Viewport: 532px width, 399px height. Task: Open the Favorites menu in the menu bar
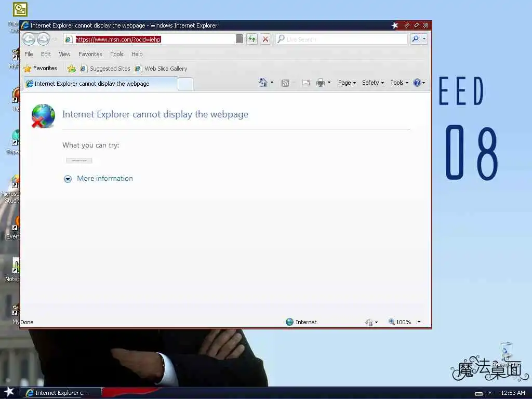coord(90,54)
